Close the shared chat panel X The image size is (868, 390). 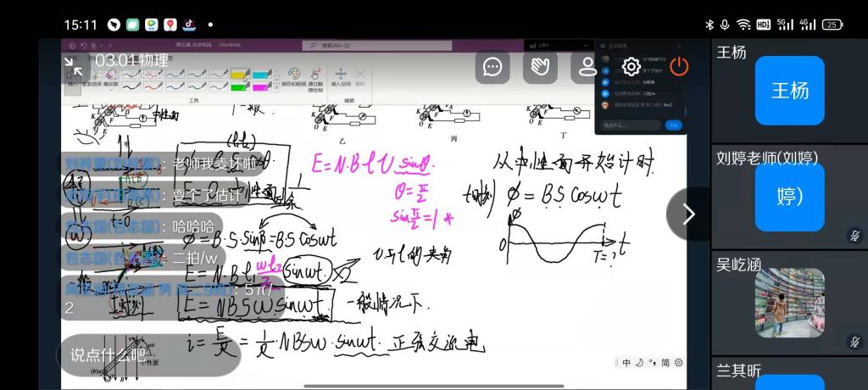point(679,46)
